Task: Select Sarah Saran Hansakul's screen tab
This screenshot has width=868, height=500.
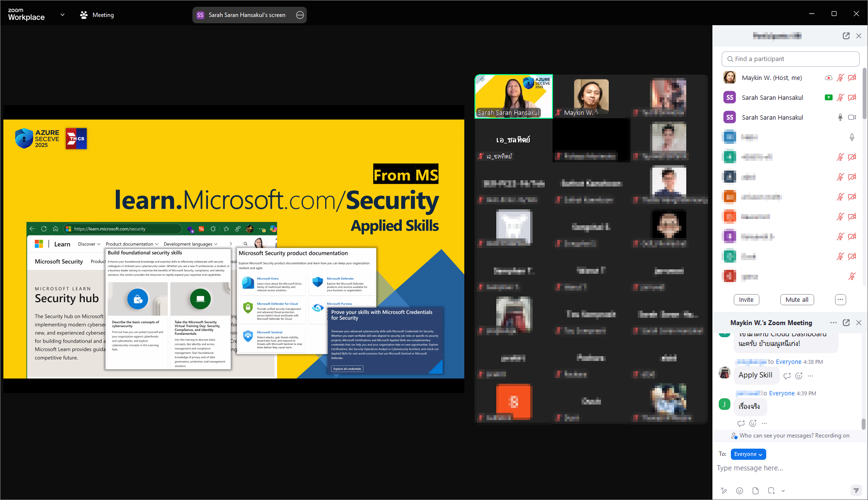Action: click(x=250, y=15)
